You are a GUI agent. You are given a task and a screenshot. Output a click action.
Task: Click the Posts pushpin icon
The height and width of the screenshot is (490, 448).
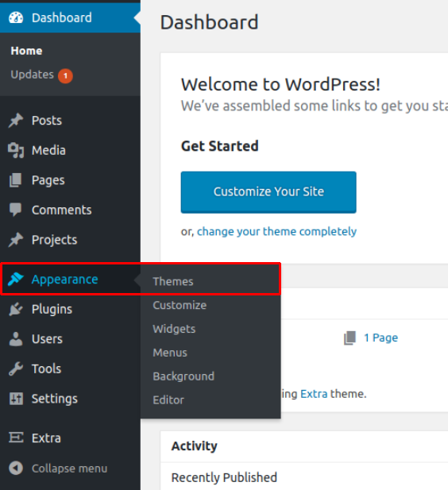(x=16, y=120)
